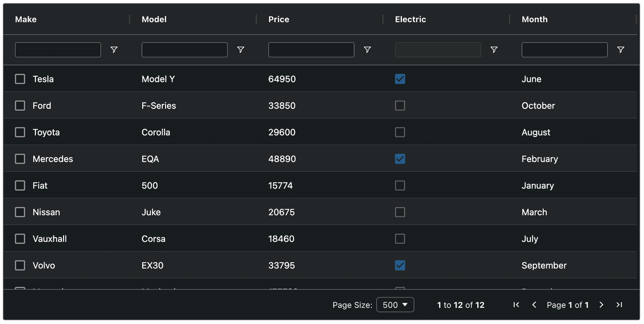This screenshot has width=644, height=324.
Task: Click the August month cell
Action: tap(536, 132)
